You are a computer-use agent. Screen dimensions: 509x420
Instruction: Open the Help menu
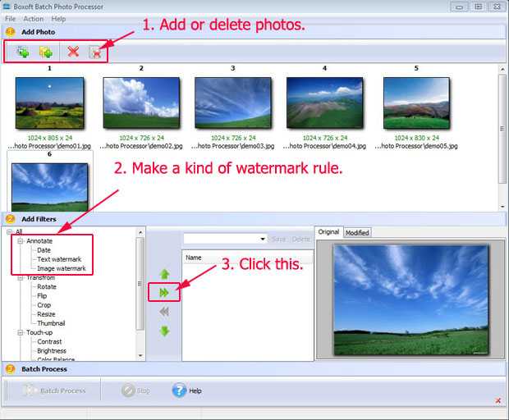(58, 19)
